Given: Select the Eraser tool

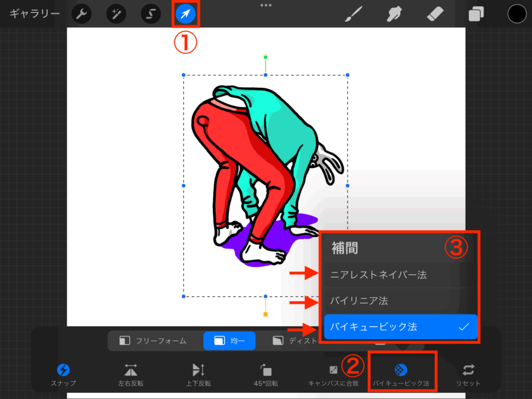Looking at the screenshot, I should 434,14.
